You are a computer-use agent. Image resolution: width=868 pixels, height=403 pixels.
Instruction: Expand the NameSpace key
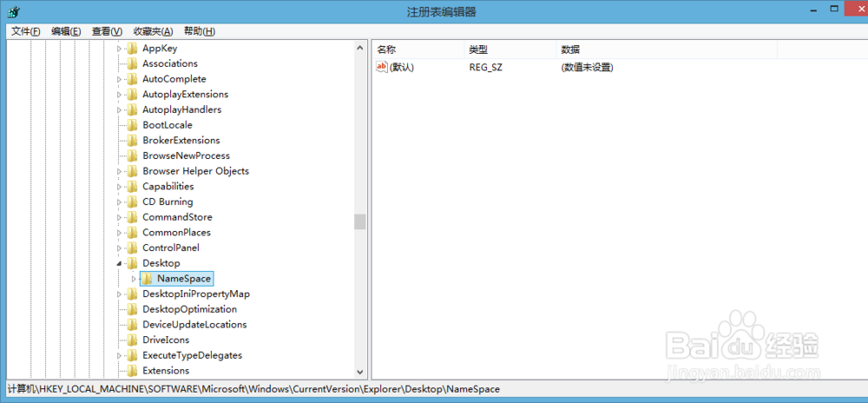(134, 279)
